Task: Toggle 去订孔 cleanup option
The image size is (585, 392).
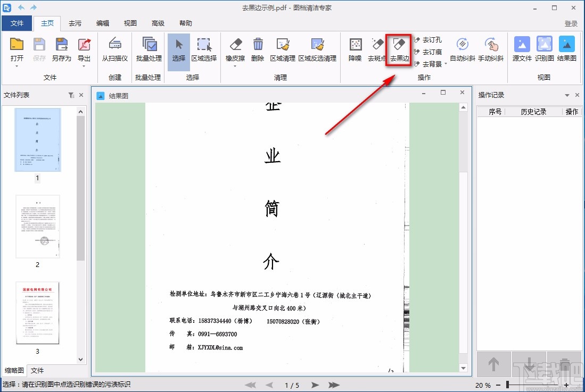Action: click(429, 39)
